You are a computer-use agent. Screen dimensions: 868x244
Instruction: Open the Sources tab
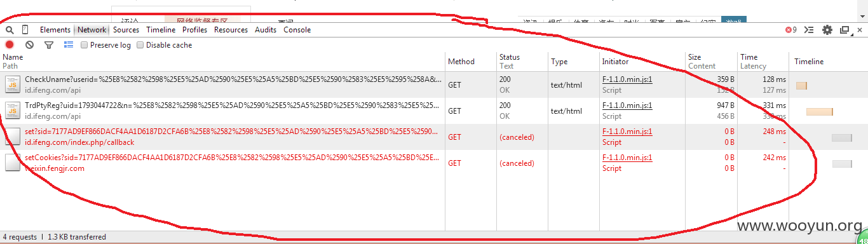pyautogui.click(x=126, y=30)
